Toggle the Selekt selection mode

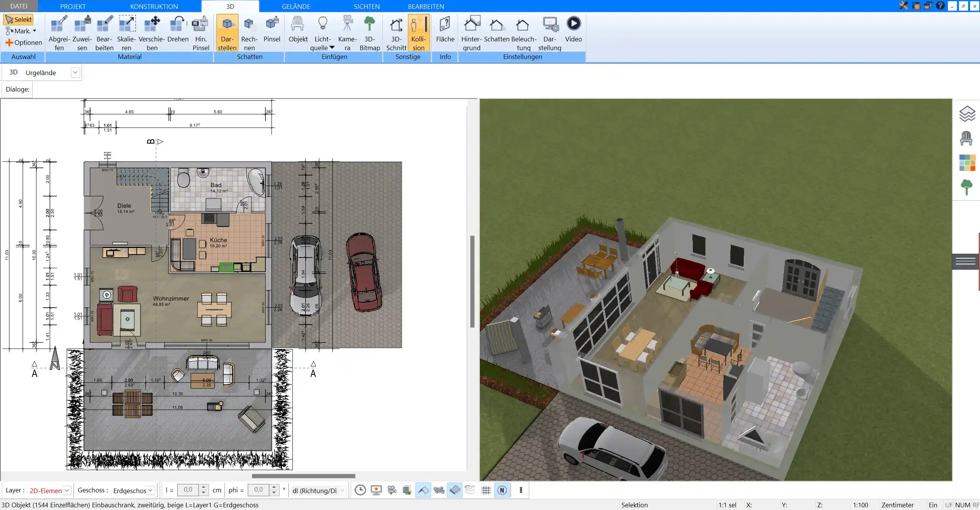[18, 20]
